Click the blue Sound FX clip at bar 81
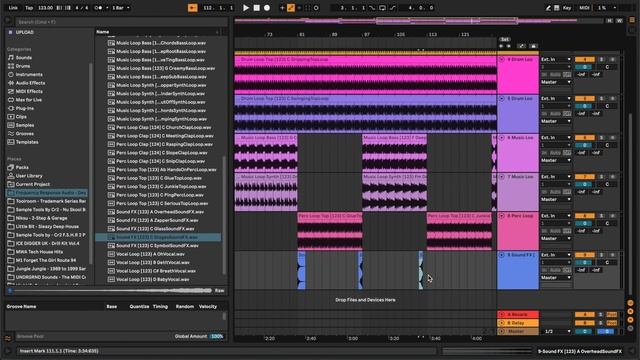Screen dimensions: 640x360 [302, 271]
